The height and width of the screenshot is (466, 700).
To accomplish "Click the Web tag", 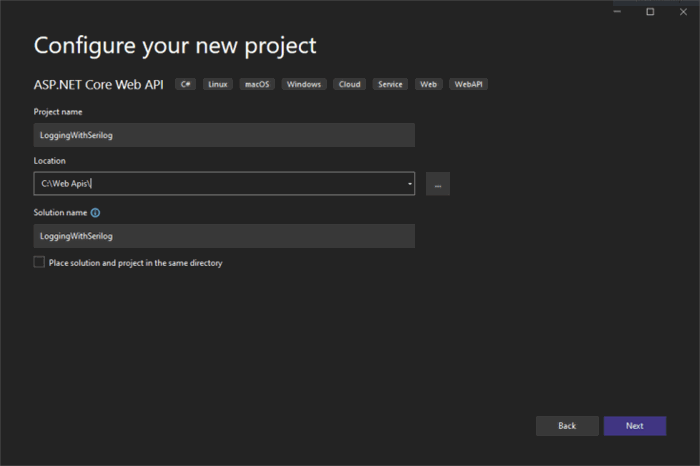I will pos(429,84).
